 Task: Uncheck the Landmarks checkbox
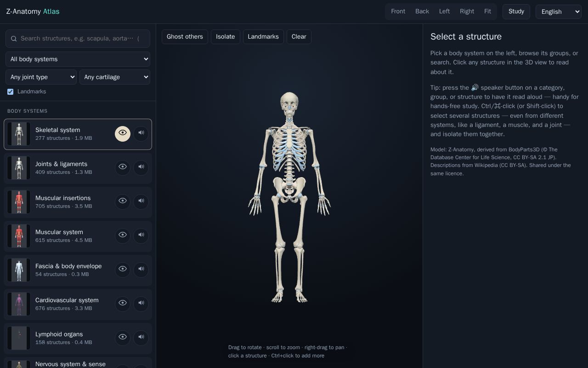pyautogui.click(x=10, y=92)
